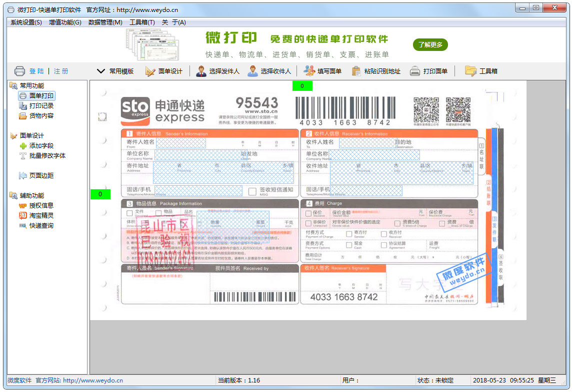Tick the 文件 checkbox in package info
This screenshot has height=392, width=572.
click(129, 213)
